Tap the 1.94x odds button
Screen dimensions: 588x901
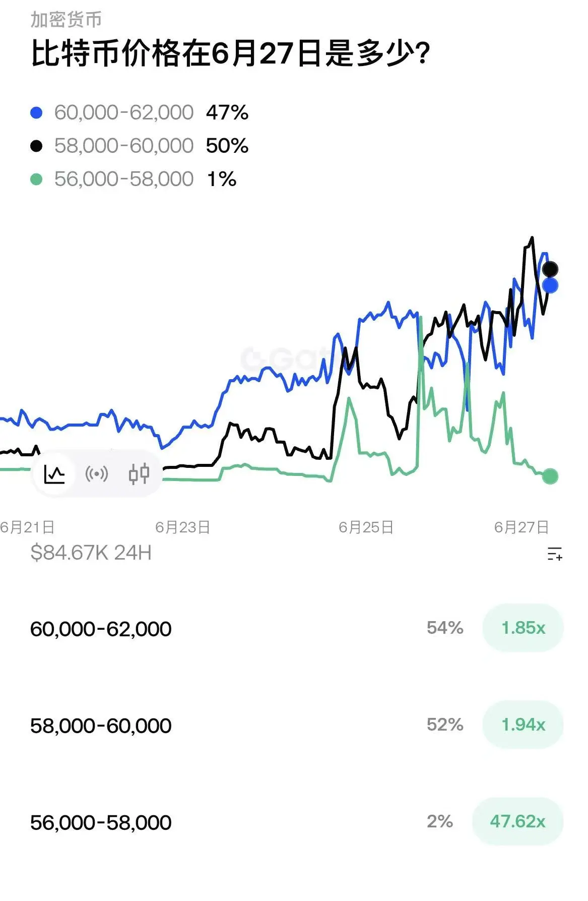pyautogui.click(x=523, y=725)
